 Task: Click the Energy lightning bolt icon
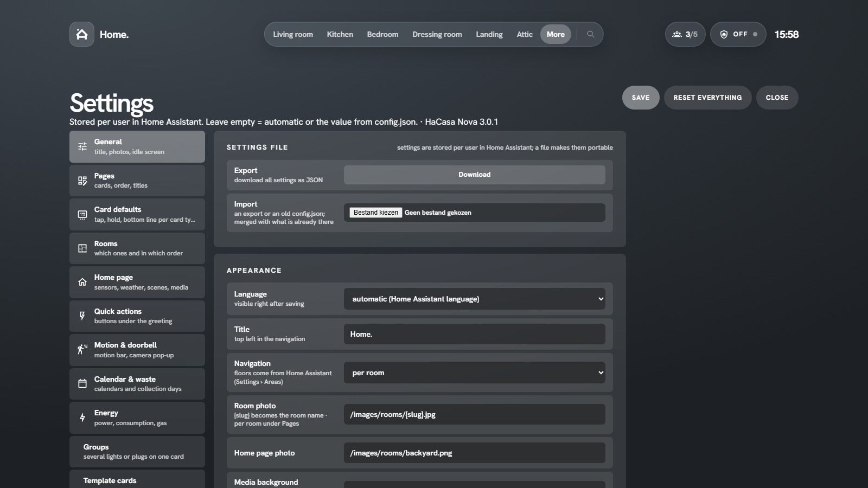point(82,418)
